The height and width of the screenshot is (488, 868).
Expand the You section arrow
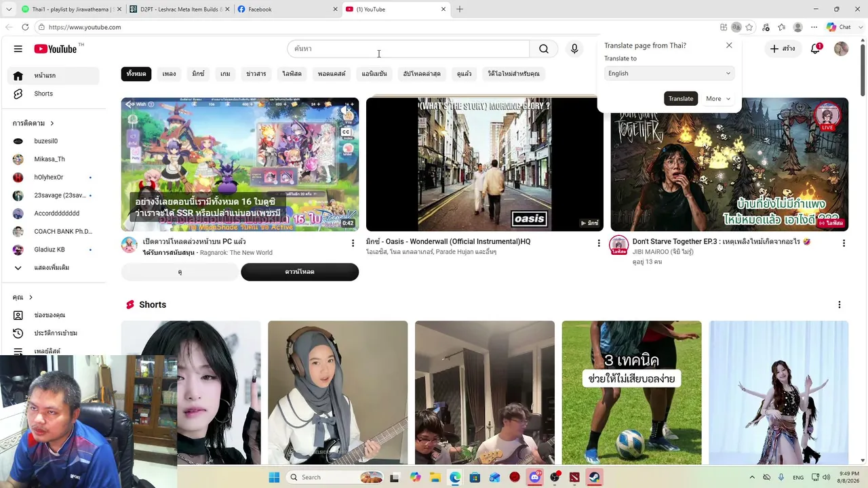31,298
